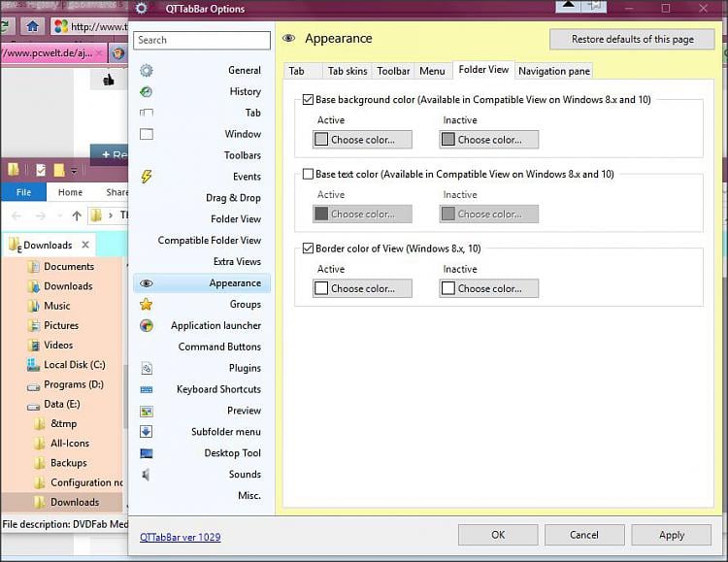
Task: Select the Subfolder menu icon
Action: coord(147,432)
